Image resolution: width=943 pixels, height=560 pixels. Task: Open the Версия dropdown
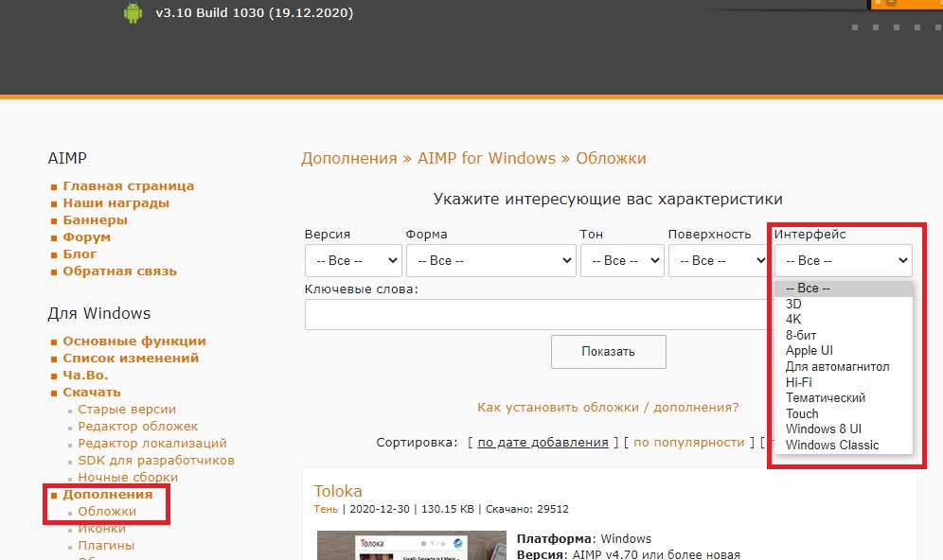354,260
